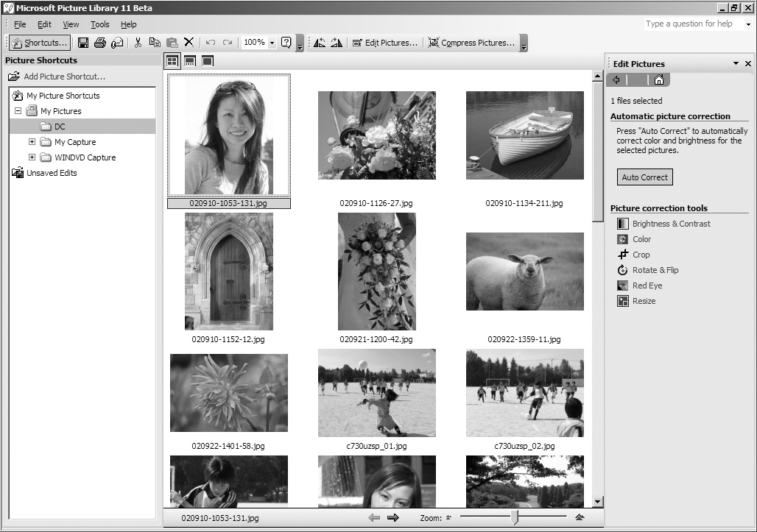
Task: Open the Red Eye correction tool
Action: tap(647, 285)
